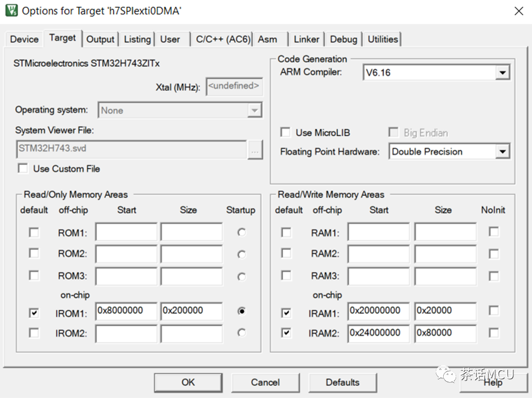Click the ROM2 Start field
Screen dimensions: 532x398
tap(126, 254)
